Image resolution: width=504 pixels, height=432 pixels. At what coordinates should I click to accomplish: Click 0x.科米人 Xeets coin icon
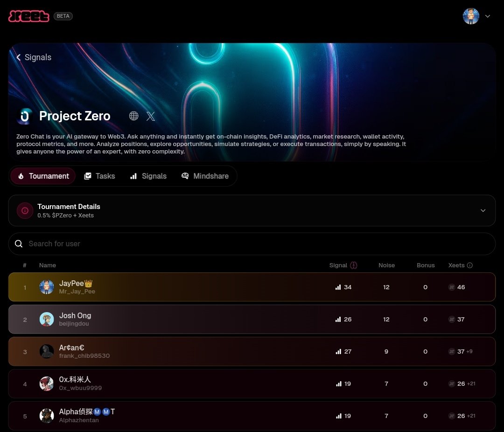point(452,383)
